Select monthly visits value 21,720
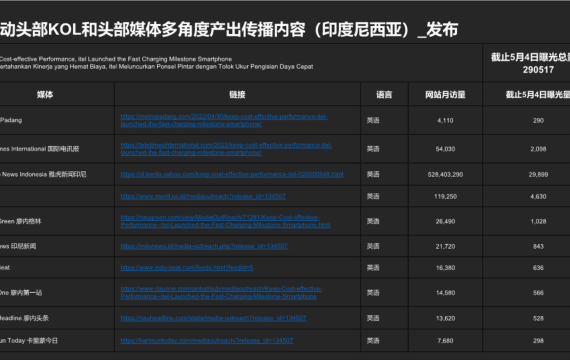The width and height of the screenshot is (570, 360). [x=445, y=246]
